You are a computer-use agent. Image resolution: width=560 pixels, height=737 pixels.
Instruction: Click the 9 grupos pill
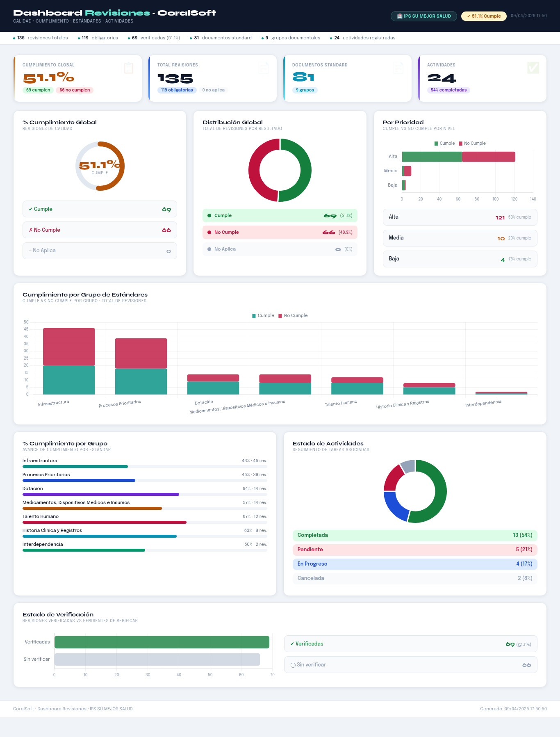(305, 90)
